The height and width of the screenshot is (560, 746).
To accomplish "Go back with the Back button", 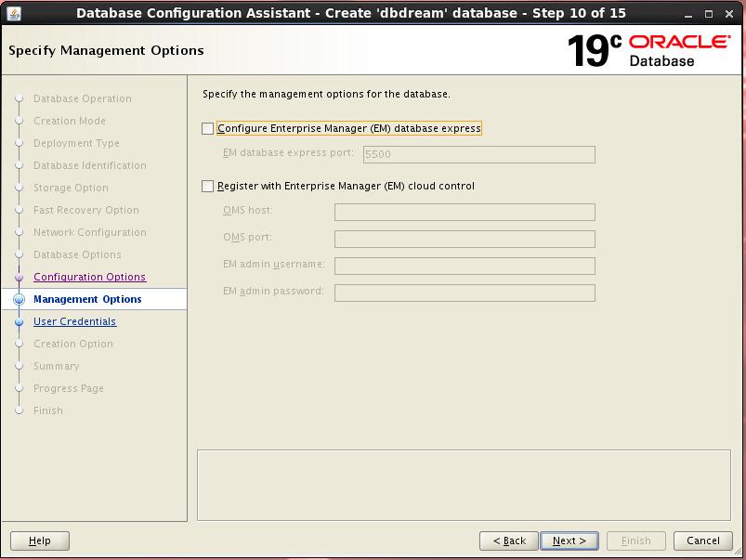I will pyautogui.click(x=509, y=540).
